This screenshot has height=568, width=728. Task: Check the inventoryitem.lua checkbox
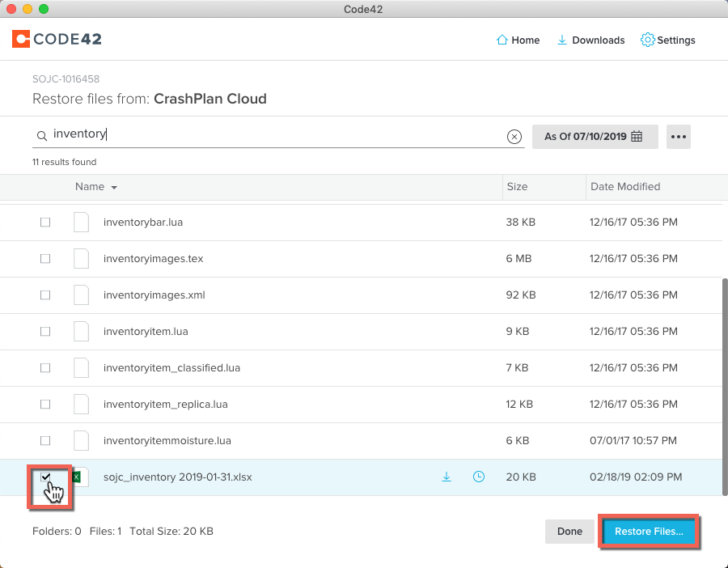click(45, 331)
